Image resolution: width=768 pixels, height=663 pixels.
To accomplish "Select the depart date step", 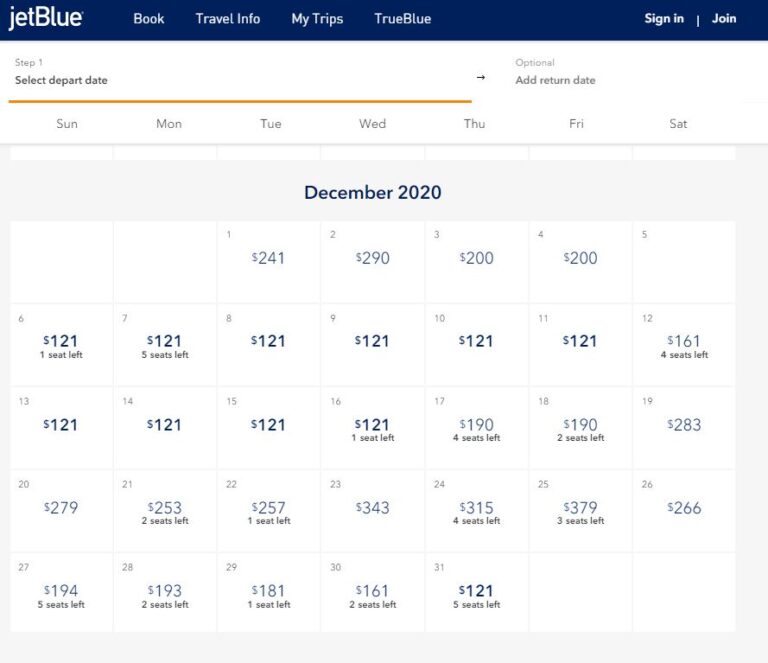I will click(240, 72).
